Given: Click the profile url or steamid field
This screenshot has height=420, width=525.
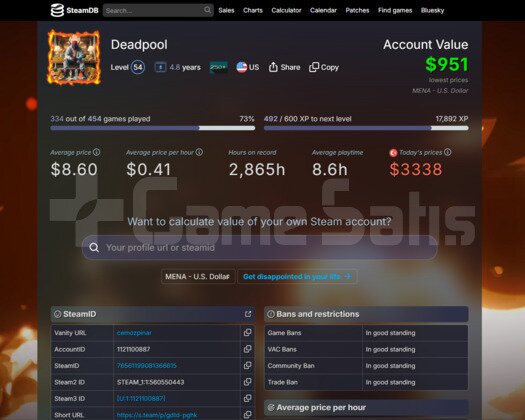Looking at the screenshot, I should pos(259,248).
